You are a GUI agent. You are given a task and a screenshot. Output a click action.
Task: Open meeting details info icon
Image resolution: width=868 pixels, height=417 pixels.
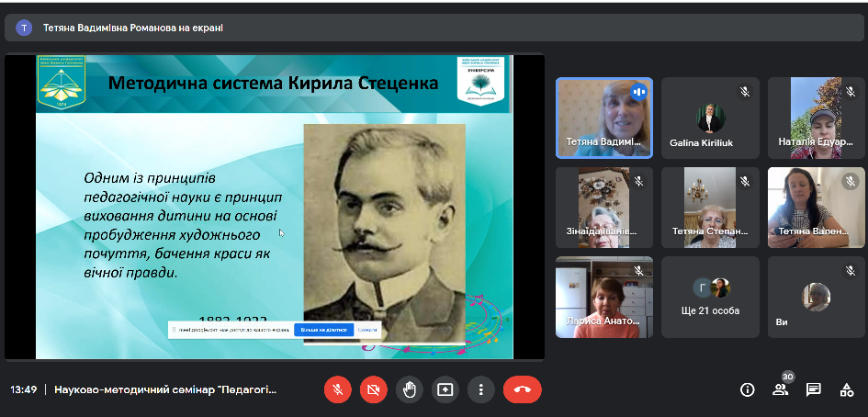point(748,389)
